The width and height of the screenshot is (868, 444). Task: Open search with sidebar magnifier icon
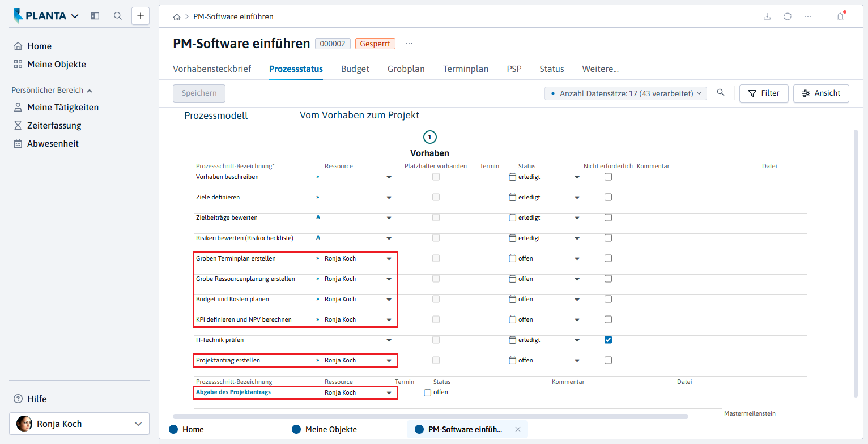pyautogui.click(x=118, y=16)
